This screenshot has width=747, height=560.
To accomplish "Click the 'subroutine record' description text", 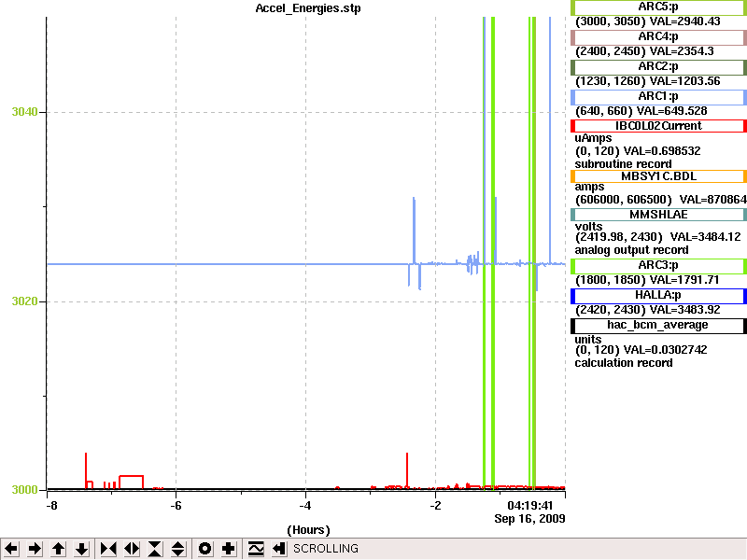I will (x=623, y=164).
